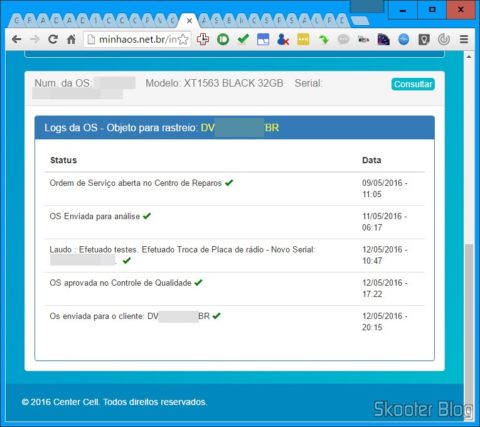
Task: Open the red cross extension
Action: (203, 39)
